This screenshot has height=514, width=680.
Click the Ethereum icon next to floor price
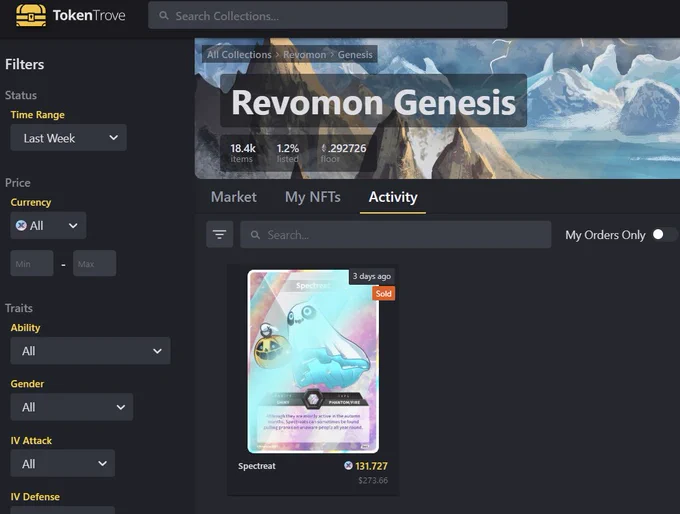click(324, 148)
